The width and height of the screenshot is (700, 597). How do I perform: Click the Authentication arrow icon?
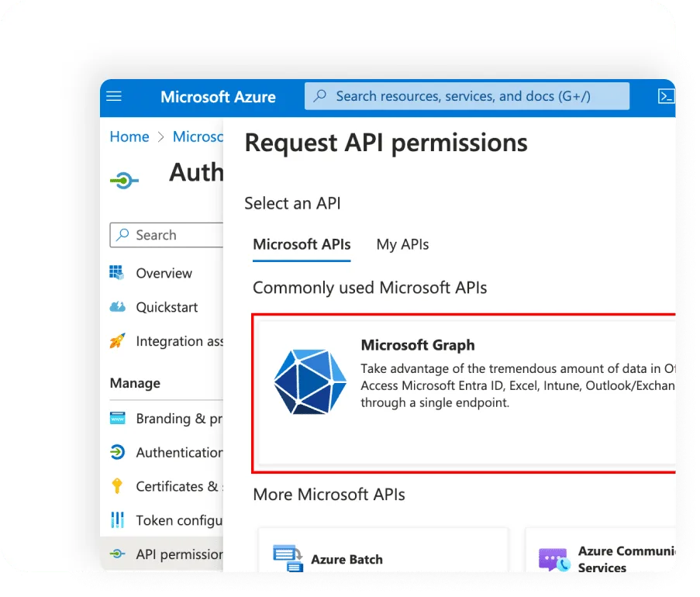coord(117,452)
